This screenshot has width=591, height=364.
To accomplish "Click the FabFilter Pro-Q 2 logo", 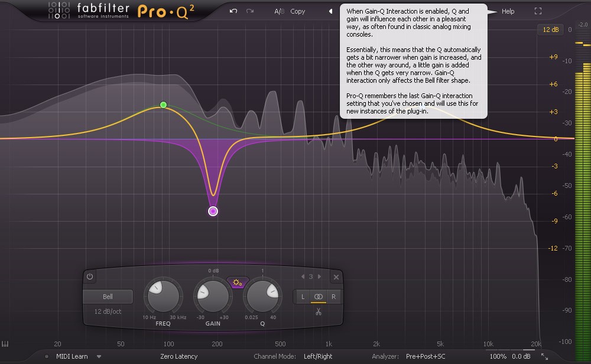I will point(121,11).
